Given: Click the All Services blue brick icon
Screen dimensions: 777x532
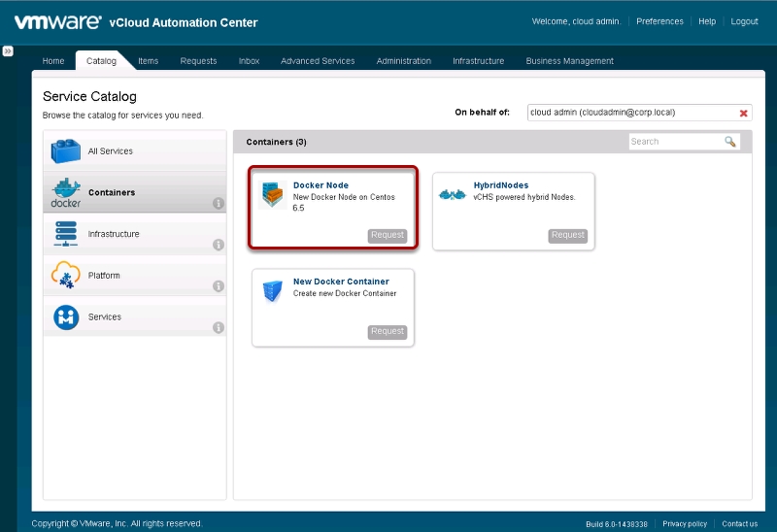Looking at the screenshot, I should pos(65,151).
